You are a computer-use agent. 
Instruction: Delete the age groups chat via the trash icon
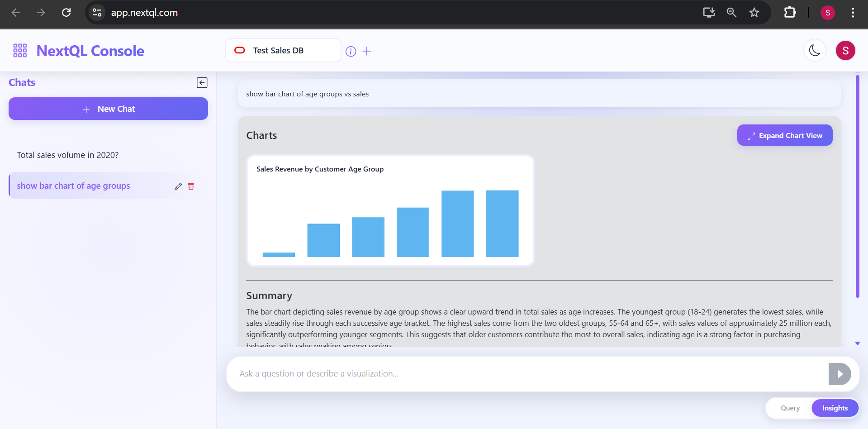pos(191,186)
